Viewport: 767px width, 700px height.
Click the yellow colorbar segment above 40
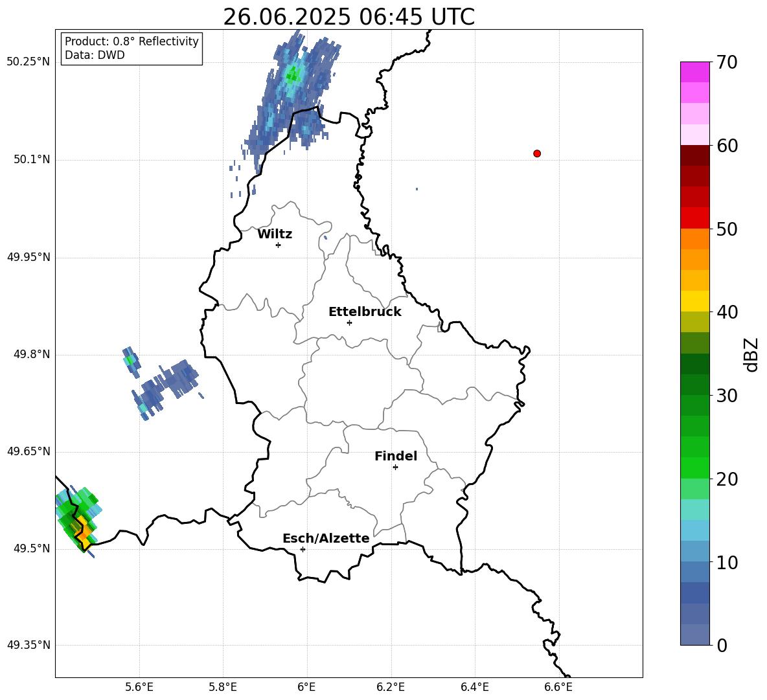coord(695,301)
